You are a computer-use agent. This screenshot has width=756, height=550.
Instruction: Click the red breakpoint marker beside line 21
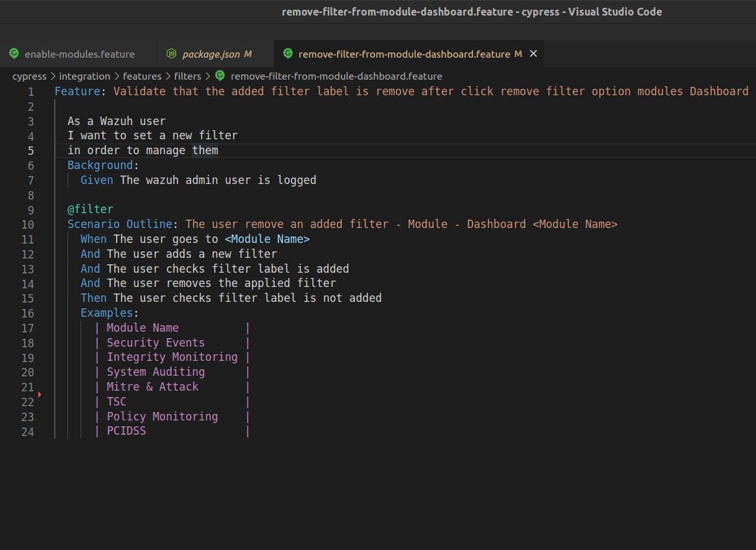pyautogui.click(x=40, y=393)
